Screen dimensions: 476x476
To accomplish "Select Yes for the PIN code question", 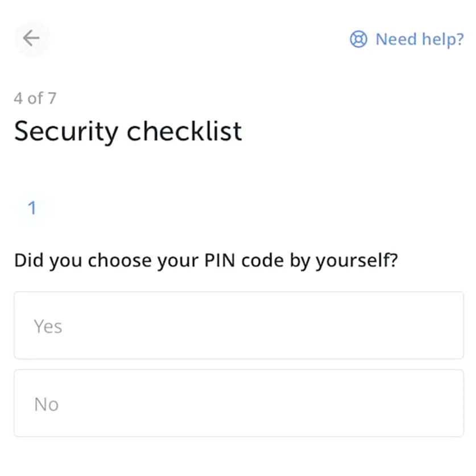I will [x=239, y=325].
